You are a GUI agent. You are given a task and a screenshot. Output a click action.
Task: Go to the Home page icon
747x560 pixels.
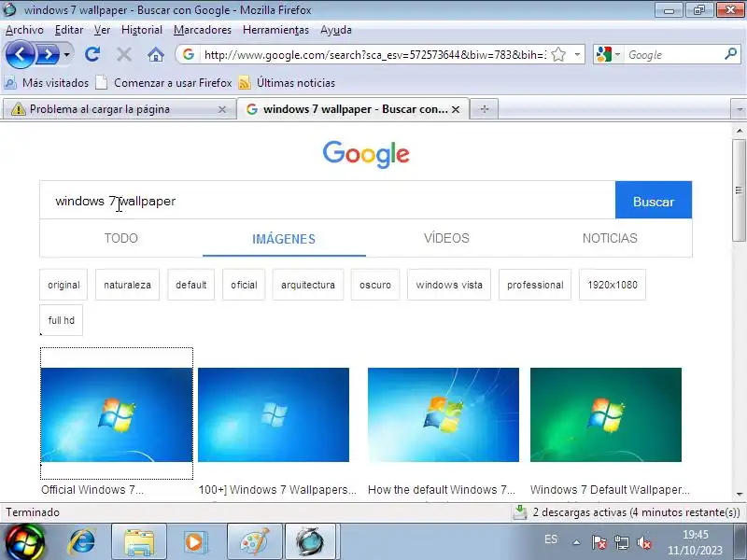coord(155,54)
